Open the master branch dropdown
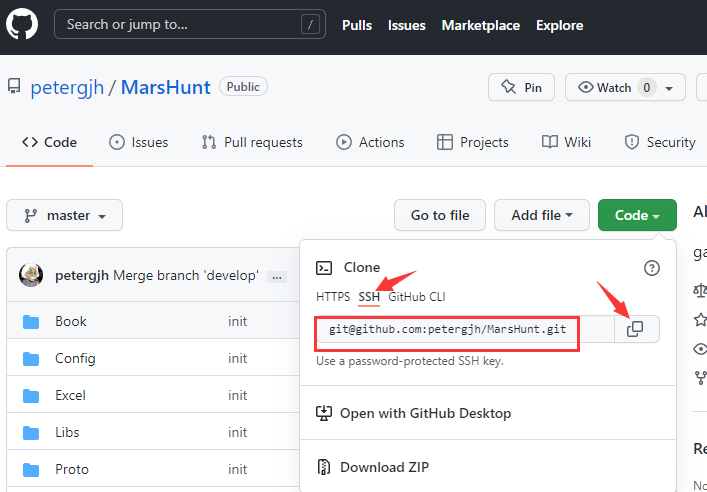The height and width of the screenshot is (492, 707). [64, 215]
